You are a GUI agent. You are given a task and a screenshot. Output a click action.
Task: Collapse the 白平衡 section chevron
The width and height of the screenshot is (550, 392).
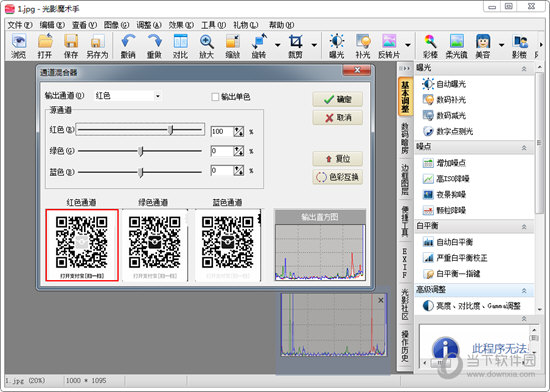524,227
